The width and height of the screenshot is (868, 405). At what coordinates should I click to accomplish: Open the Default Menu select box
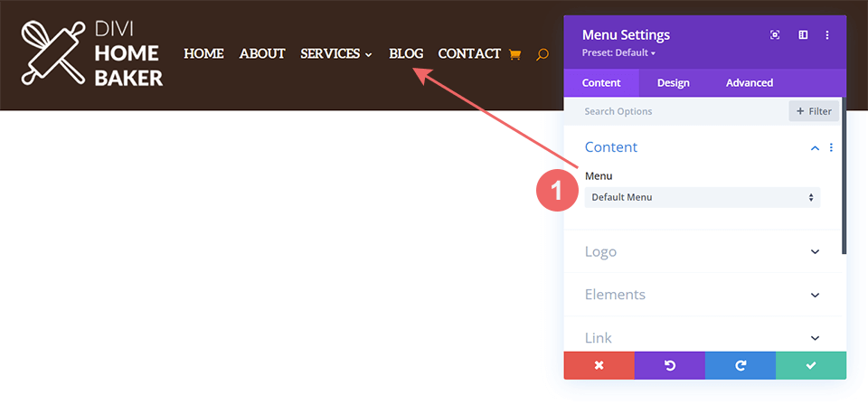[703, 197]
